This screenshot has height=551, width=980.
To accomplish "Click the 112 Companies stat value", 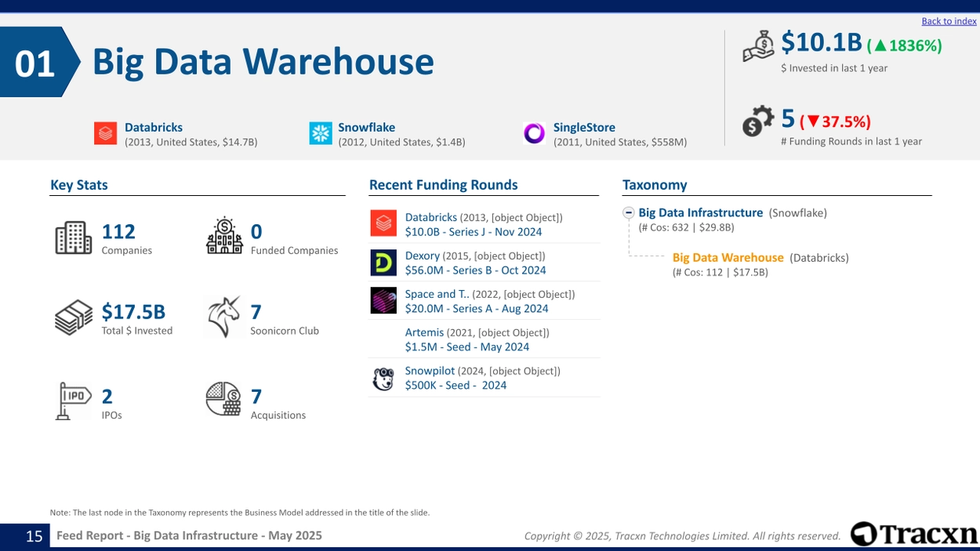I will (x=118, y=231).
